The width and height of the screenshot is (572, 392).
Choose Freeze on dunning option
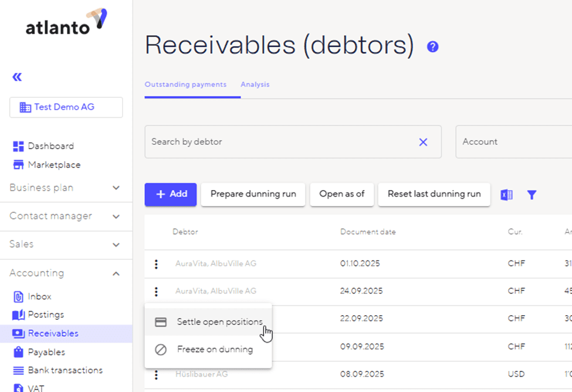click(215, 350)
